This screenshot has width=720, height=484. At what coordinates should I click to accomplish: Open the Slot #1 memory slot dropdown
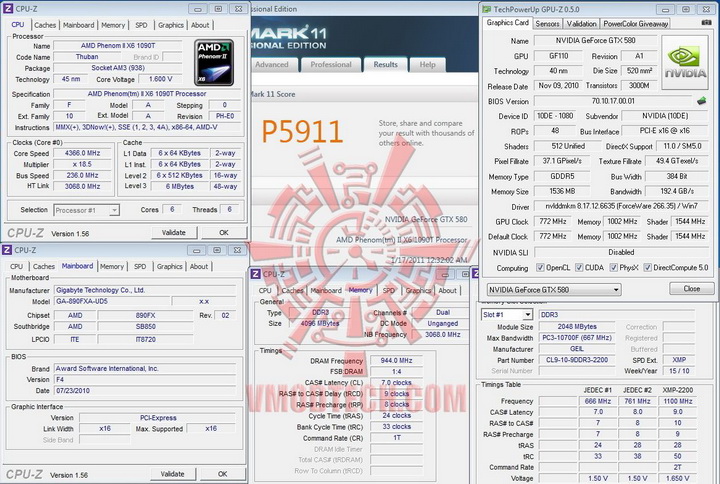pyautogui.click(x=507, y=315)
